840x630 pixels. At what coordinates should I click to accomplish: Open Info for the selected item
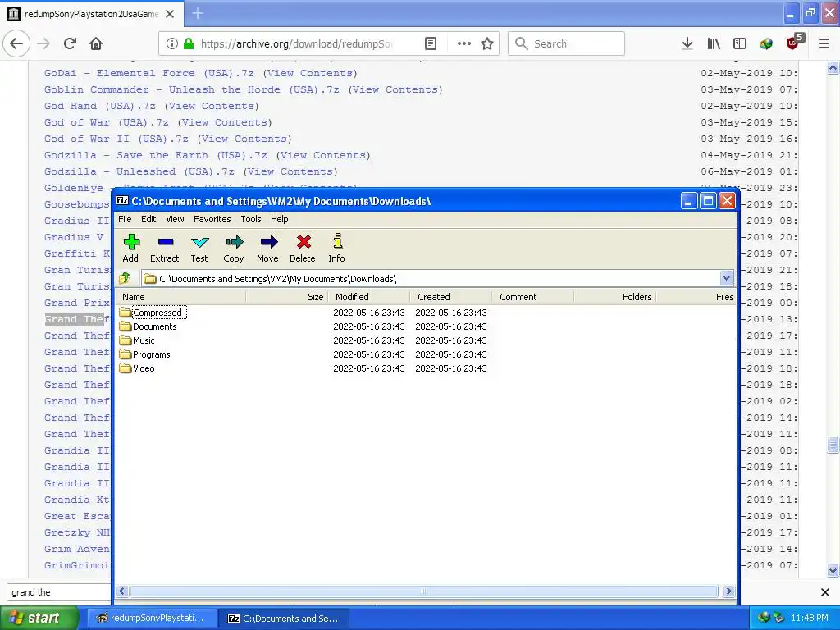point(337,241)
